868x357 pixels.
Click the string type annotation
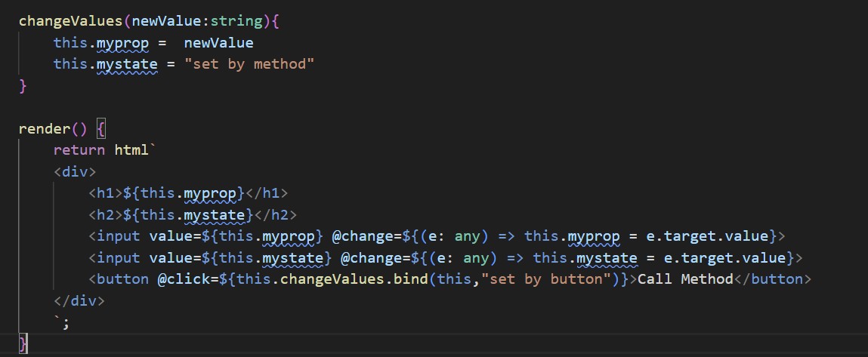236,22
